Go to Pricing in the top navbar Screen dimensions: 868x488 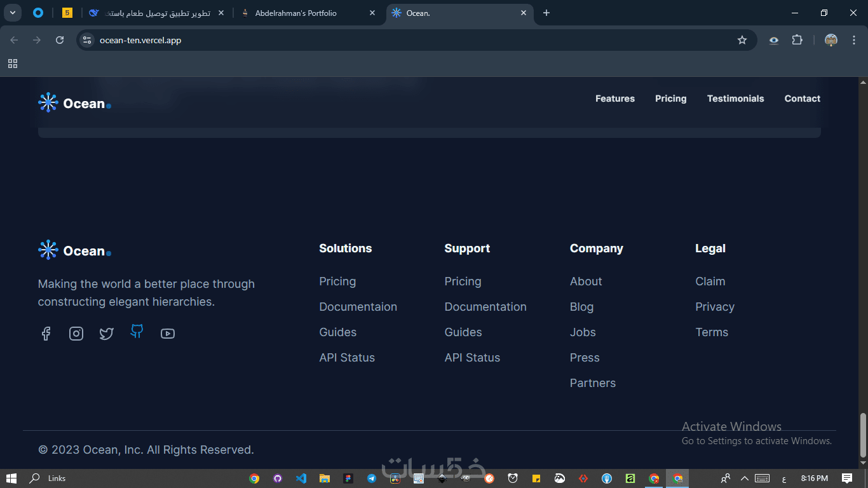(x=671, y=98)
